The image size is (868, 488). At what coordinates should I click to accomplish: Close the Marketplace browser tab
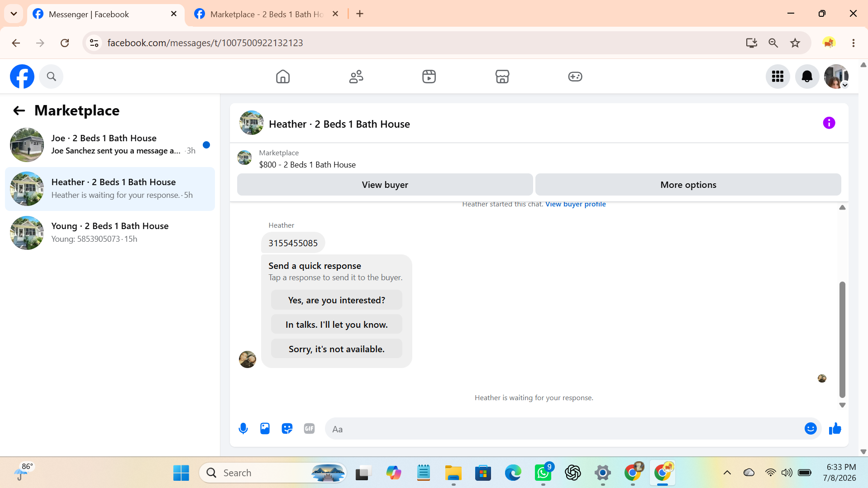(335, 14)
